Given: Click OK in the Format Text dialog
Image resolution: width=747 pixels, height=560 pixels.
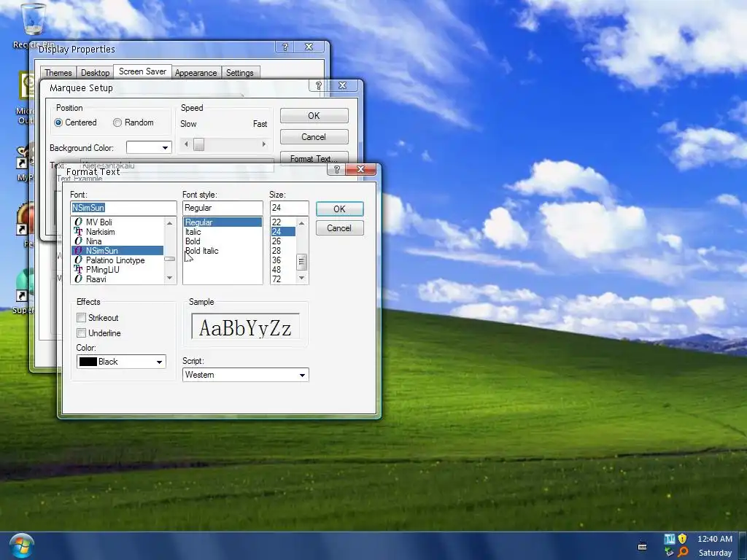Looking at the screenshot, I should 340,209.
